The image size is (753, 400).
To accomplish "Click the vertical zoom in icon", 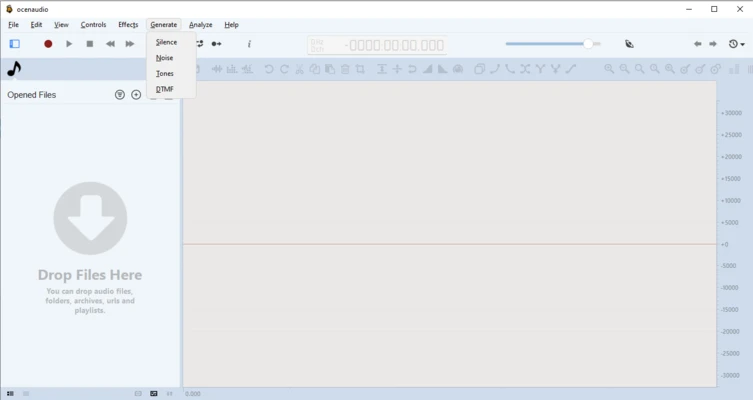I will tap(685, 69).
